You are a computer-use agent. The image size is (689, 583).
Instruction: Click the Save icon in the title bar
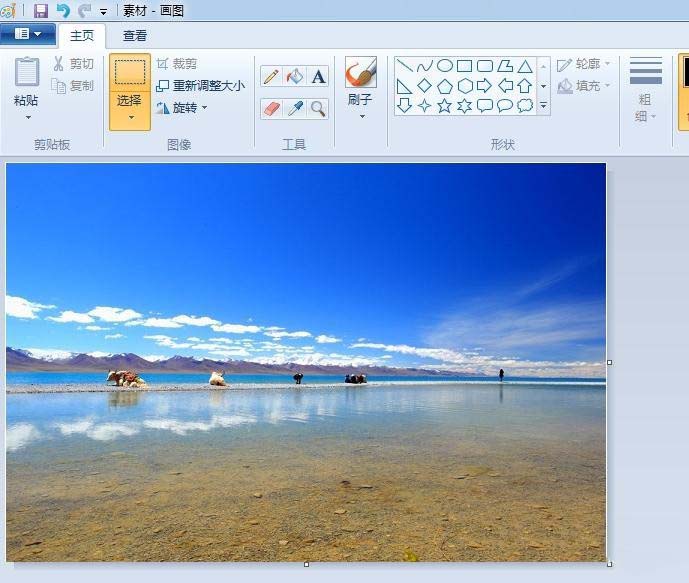click(41, 11)
